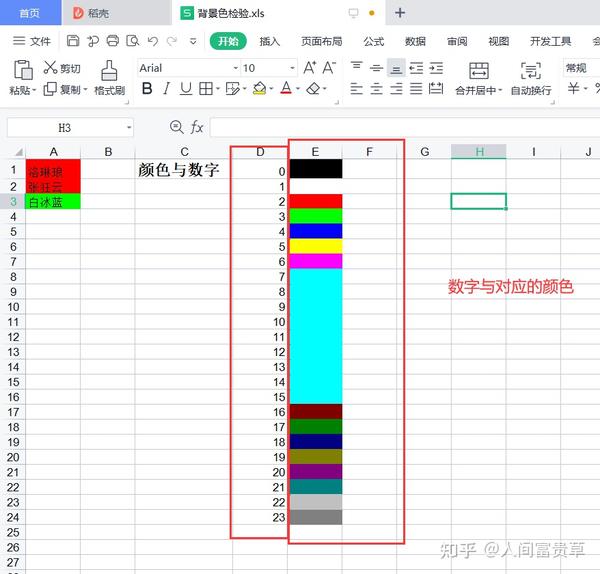Image resolution: width=600 pixels, height=574 pixels.
Task: Center text horizontally
Action: 377,89
